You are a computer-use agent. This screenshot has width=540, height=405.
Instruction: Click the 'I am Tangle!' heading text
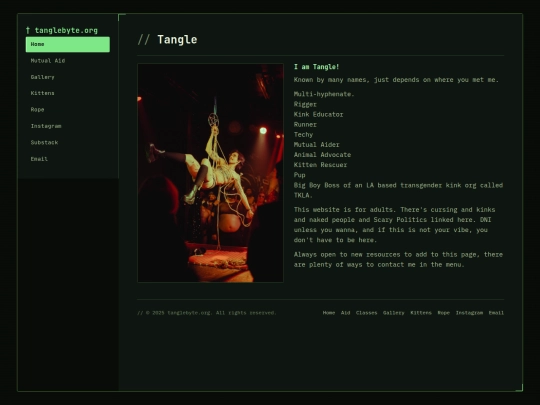[x=316, y=67]
